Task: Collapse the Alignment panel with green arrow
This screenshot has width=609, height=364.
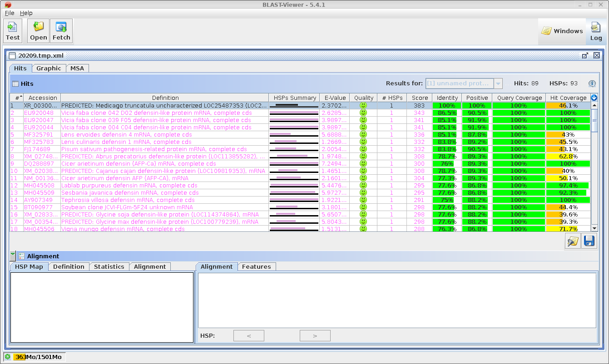Action: [13, 256]
